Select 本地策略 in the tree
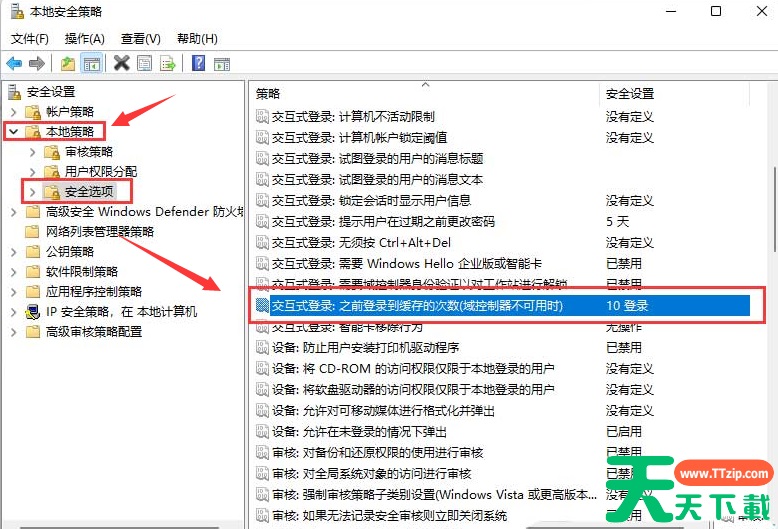This screenshot has width=778, height=529. pyautogui.click(x=69, y=132)
